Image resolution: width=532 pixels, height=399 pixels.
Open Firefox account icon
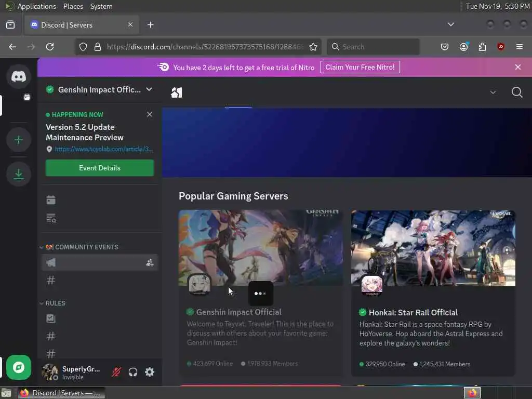(x=463, y=47)
